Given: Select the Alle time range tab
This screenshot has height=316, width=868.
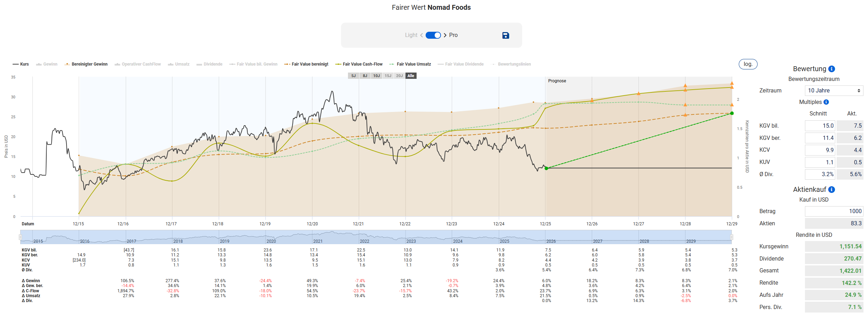Looking at the screenshot, I should click(411, 76).
